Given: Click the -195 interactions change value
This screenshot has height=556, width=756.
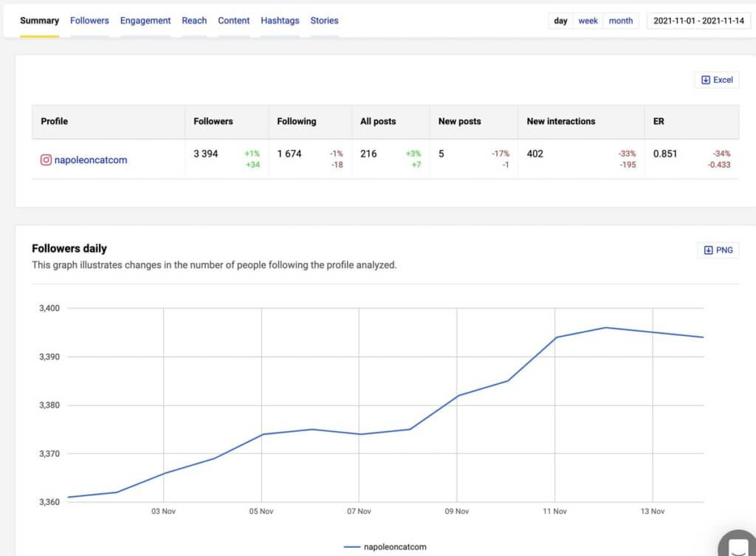Looking at the screenshot, I should (628, 165).
